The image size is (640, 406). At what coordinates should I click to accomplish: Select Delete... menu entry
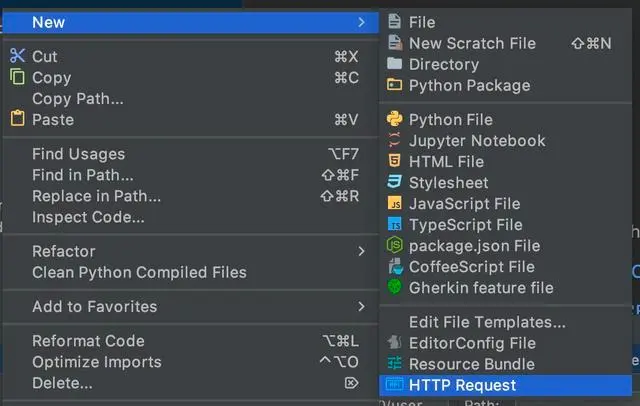click(x=191, y=383)
